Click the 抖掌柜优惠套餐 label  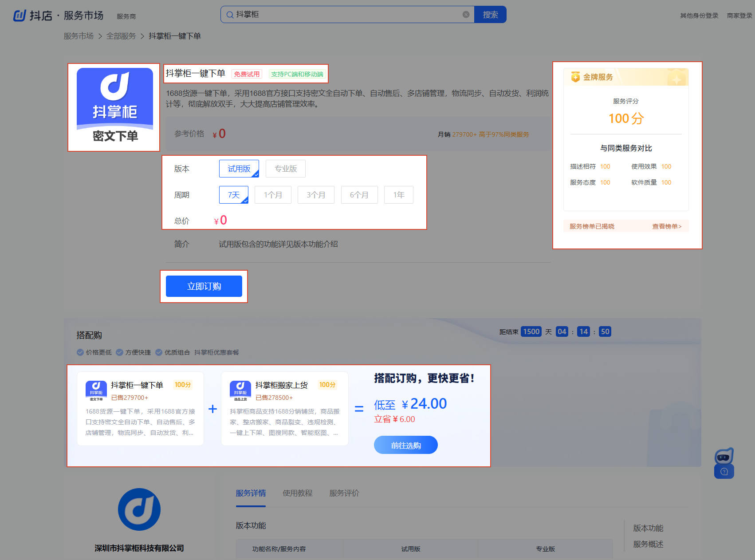coord(216,352)
